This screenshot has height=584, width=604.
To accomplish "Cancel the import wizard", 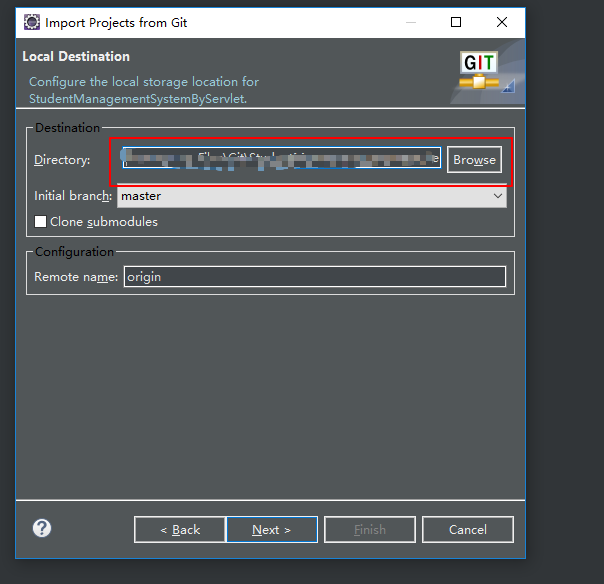I will [x=468, y=529].
